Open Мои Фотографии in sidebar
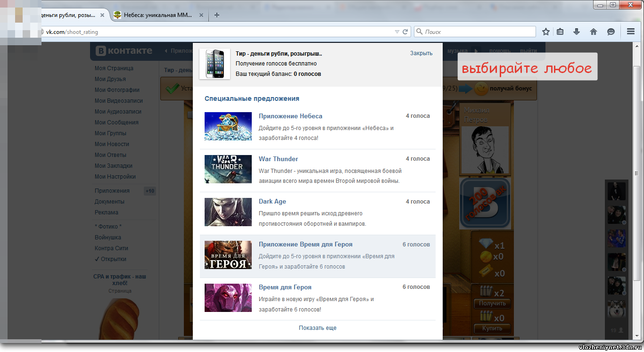 point(117,90)
